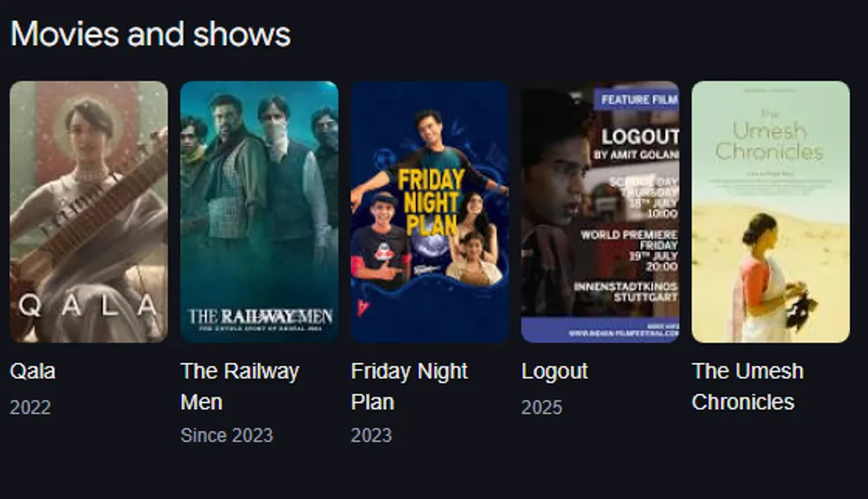The image size is (868, 499).
Task: Open The Railway Men poster thumbnail
Action: pos(259,212)
